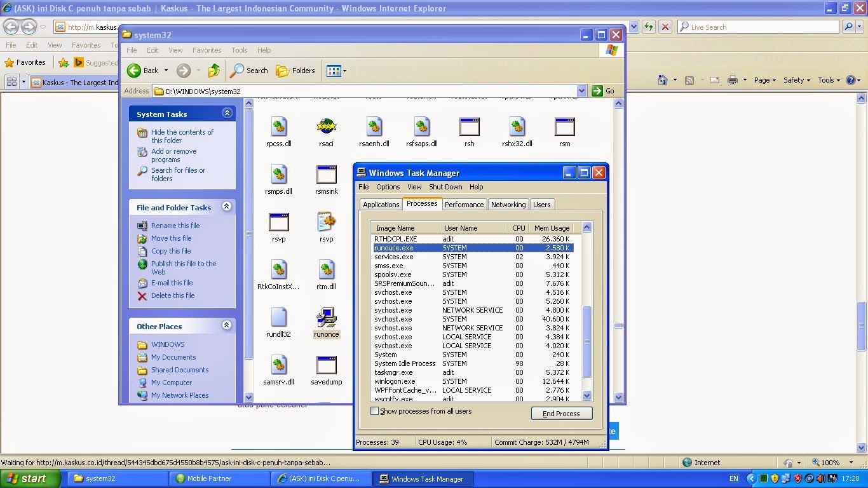
Task: Select the rsm file icon
Action: (564, 127)
